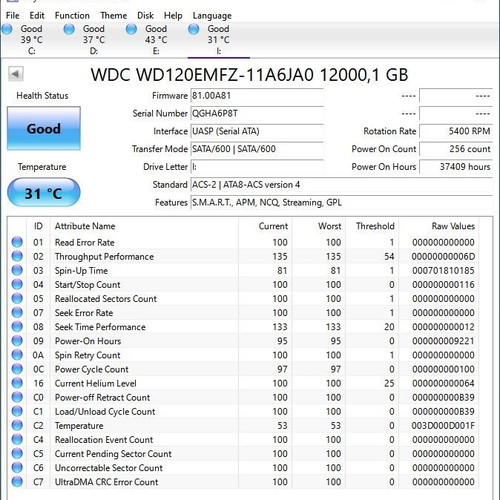Click status icon for Power Cycle Count
Viewport: 500px width, 500px height.
pyautogui.click(x=17, y=369)
